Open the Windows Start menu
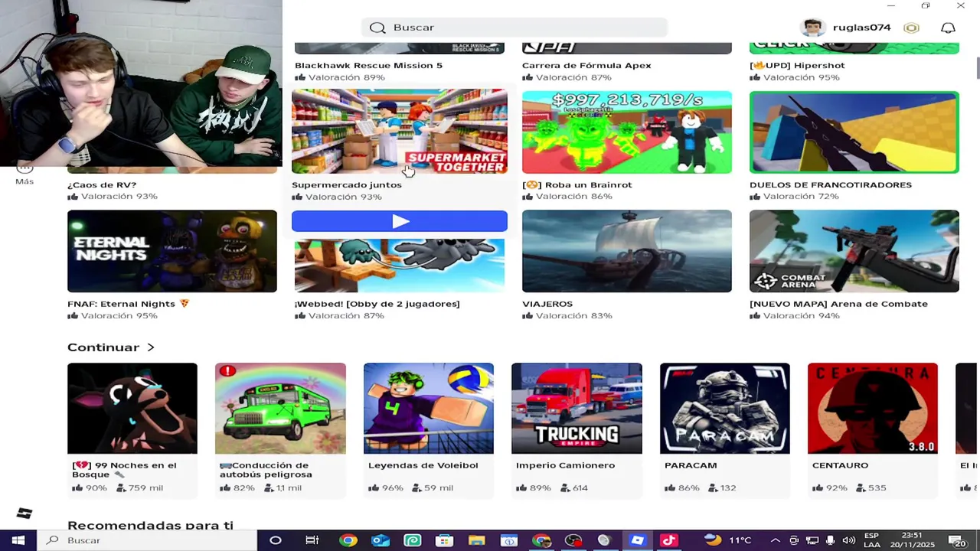 tap(18, 540)
